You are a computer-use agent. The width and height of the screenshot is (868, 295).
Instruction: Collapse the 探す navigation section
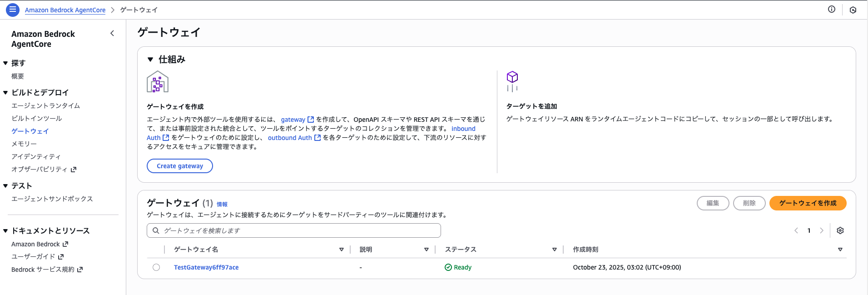[5, 63]
